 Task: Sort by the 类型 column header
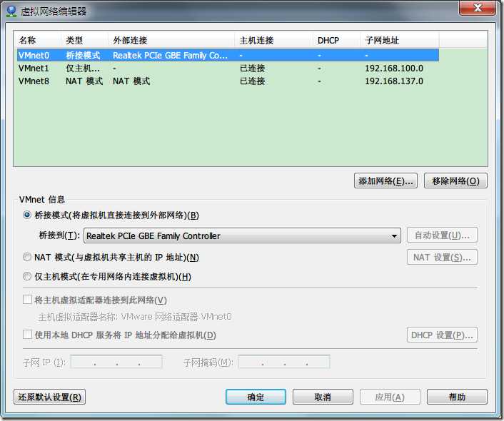[84, 40]
